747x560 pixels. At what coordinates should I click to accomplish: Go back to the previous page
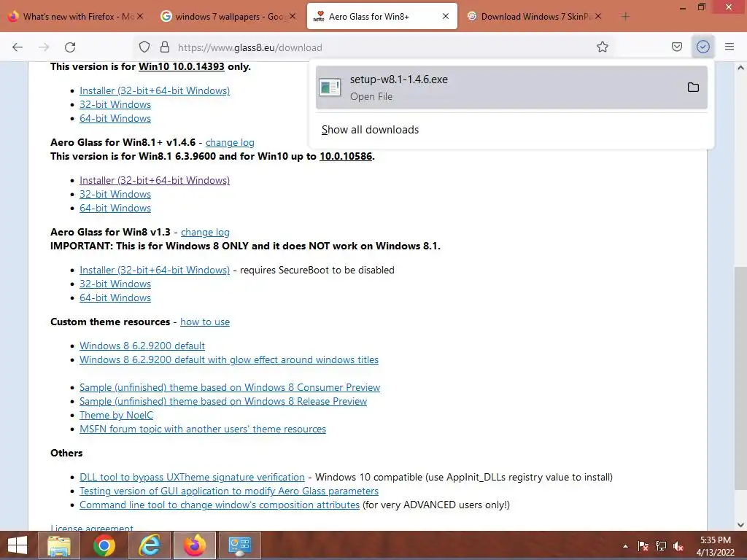click(18, 47)
